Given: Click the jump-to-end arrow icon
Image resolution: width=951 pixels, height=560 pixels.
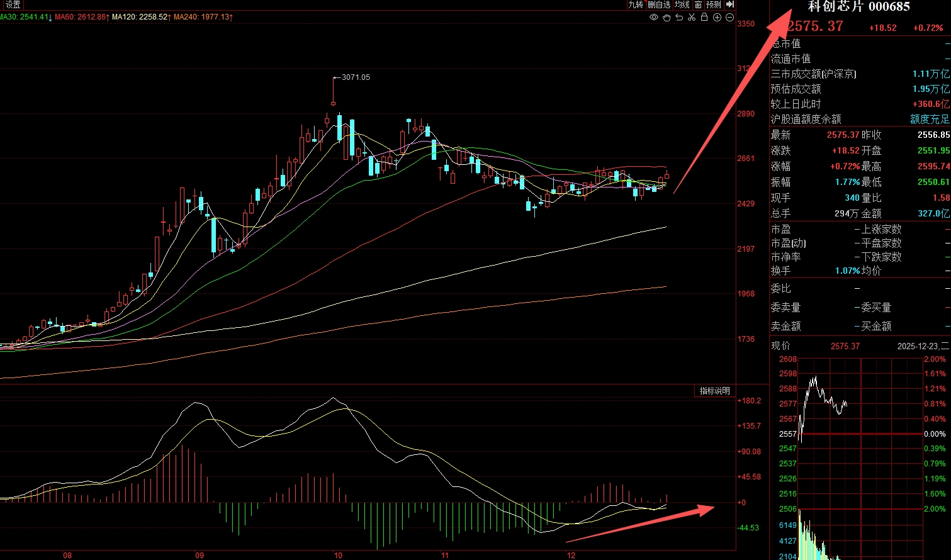Looking at the screenshot, I should 730,4.
